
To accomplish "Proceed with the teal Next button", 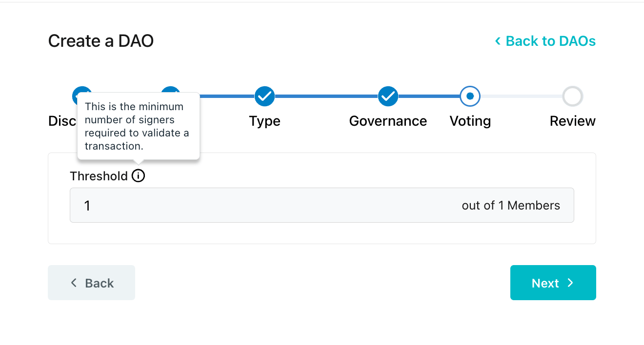I will (553, 283).
